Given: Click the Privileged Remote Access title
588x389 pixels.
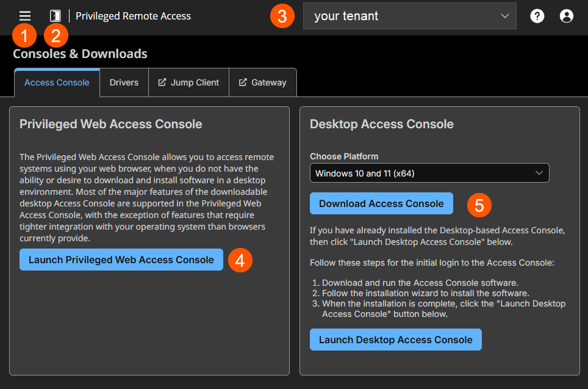Looking at the screenshot, I should pyautogui.click(x=133, y=16).
